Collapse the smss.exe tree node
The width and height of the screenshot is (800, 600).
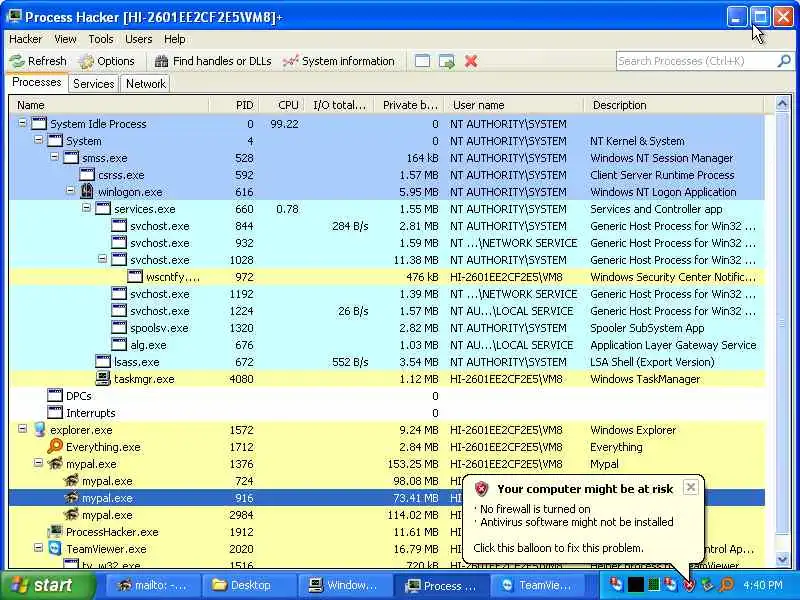coord(55,157)
